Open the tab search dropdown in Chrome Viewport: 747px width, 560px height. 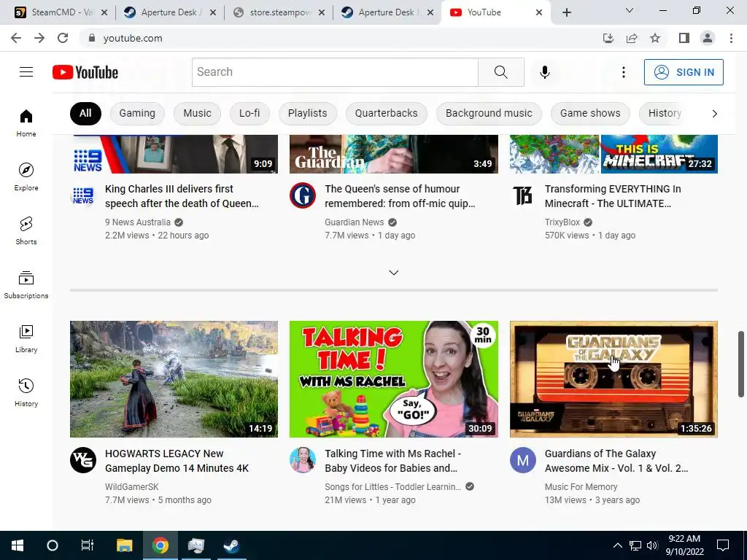pos(630,10)
